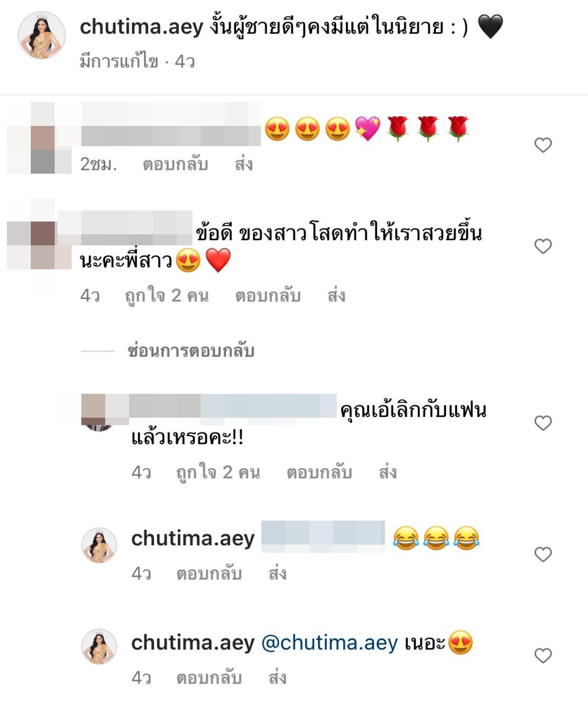The image size is (588, 704).
Task: View likes ถูกใจ 2 คน on ข้อดี comment
Action: (x=167, y=295)
